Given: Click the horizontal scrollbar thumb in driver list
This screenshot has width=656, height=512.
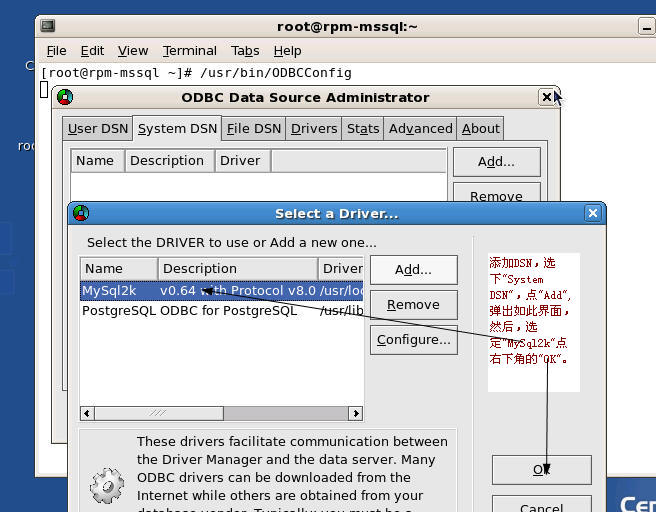Looking at the screenshot, I should [x=159, y=413].
